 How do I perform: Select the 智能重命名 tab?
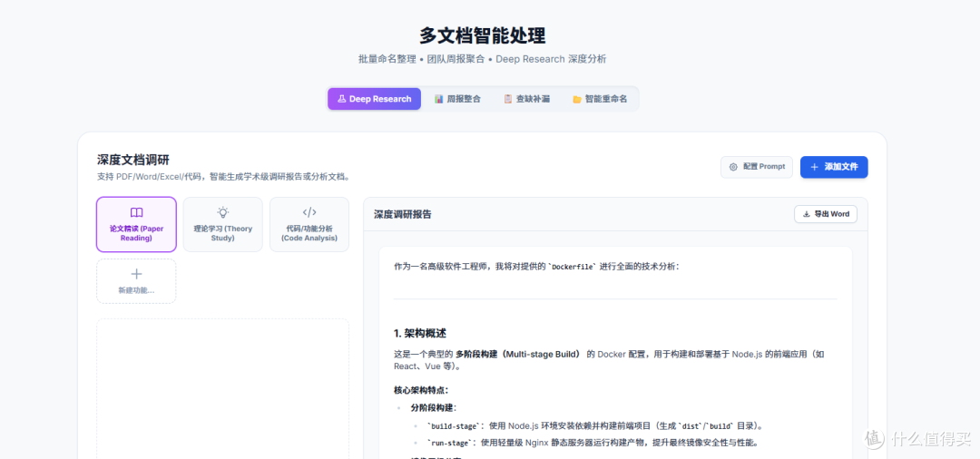click(600, 99)
